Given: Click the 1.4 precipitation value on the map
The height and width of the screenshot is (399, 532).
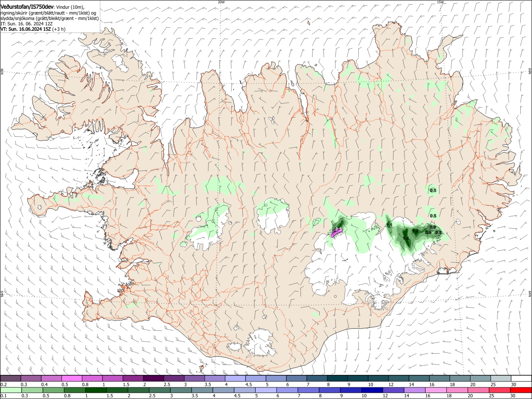Looking at the screenshot, I should [406, 238].
